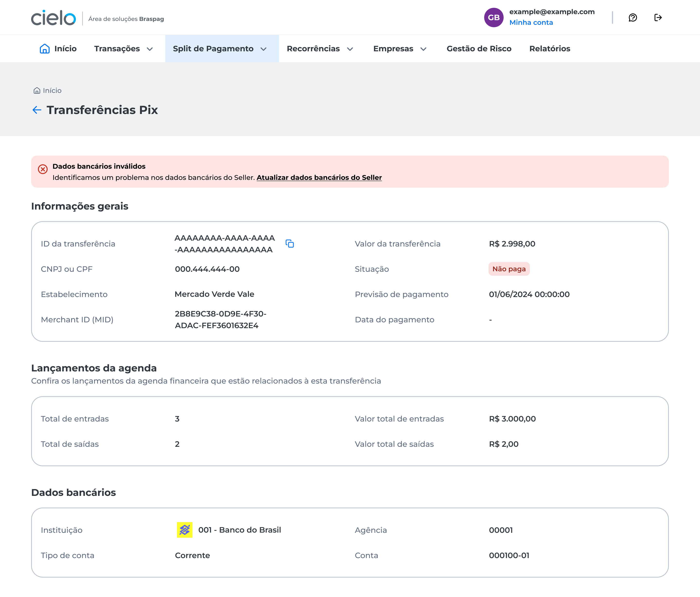Open the help chat icon
Viewport: 700px width, 597px height.
pyautogui.click(x=633, y=18)
